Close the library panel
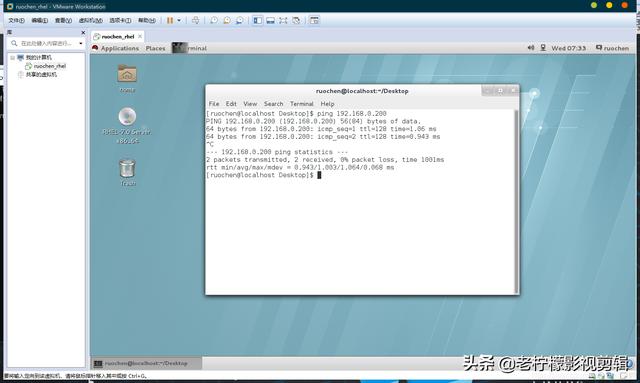Viewport: 640px width, 383px height. tap(83, 32)
